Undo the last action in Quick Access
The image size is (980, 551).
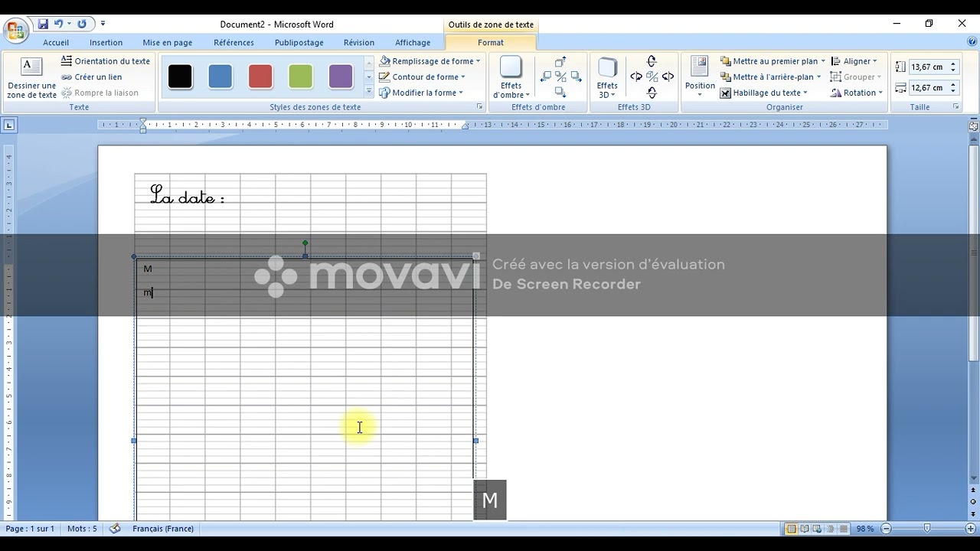click(x=58, y=24)
